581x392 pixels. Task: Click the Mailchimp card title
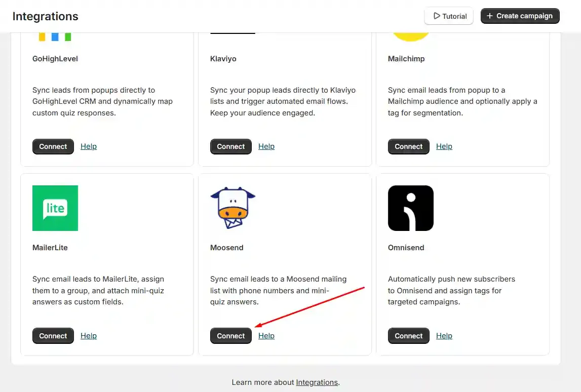[x=406, y=59]
